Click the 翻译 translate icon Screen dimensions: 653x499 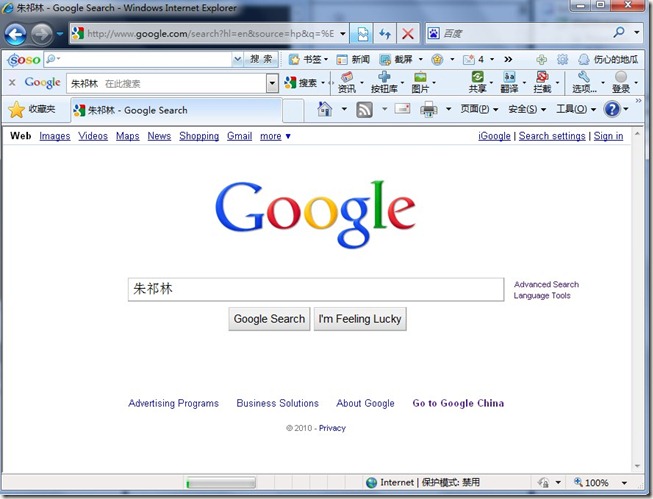(509, 82)
